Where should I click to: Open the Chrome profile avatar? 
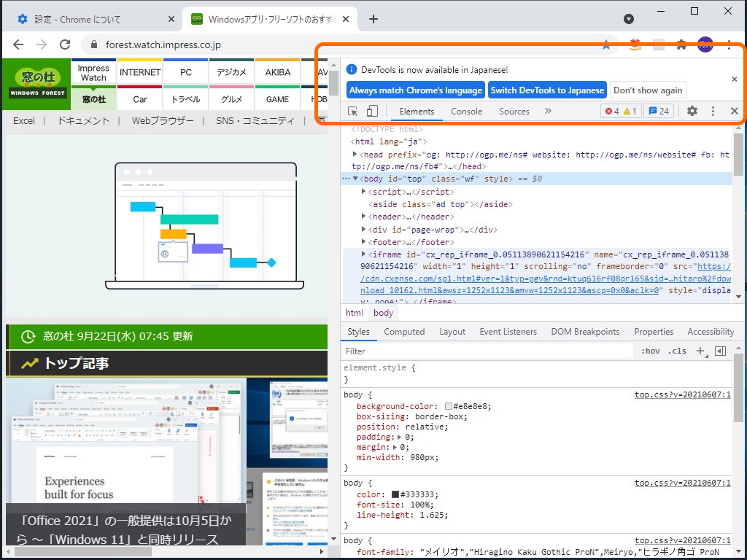(705, 44)
